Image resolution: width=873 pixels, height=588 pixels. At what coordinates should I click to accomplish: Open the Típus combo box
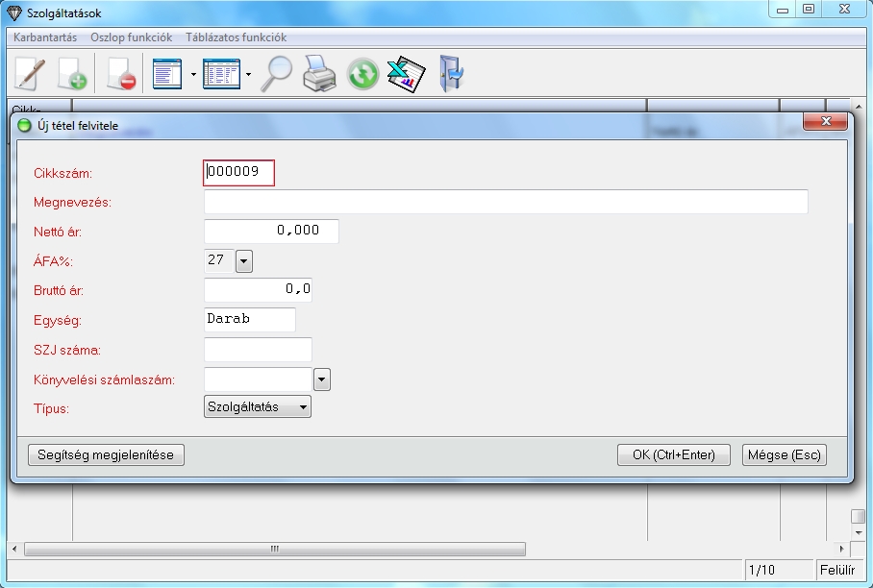(x=259, y=407)
